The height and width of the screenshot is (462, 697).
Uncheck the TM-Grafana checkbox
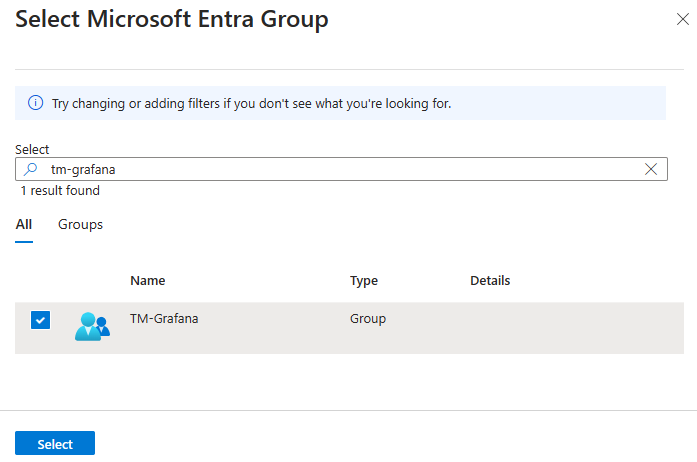[40, 320]
